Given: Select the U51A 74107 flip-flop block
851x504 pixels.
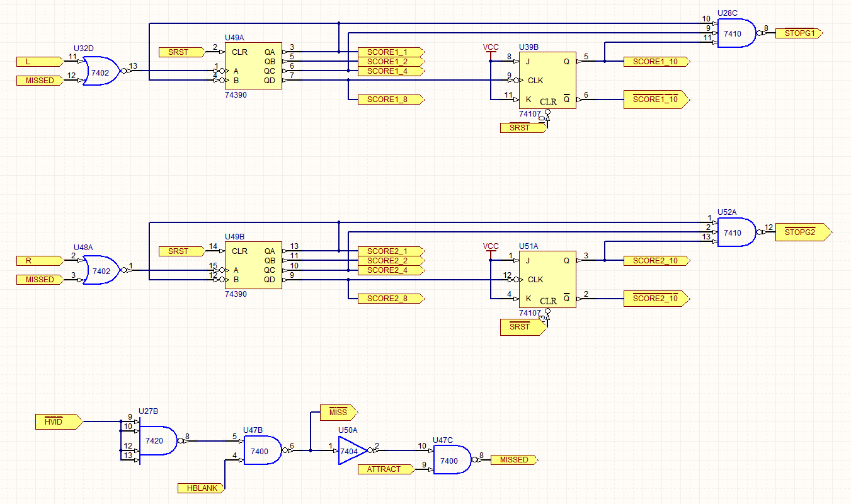Looking at the screenshot, I should [x=547, y=279].
